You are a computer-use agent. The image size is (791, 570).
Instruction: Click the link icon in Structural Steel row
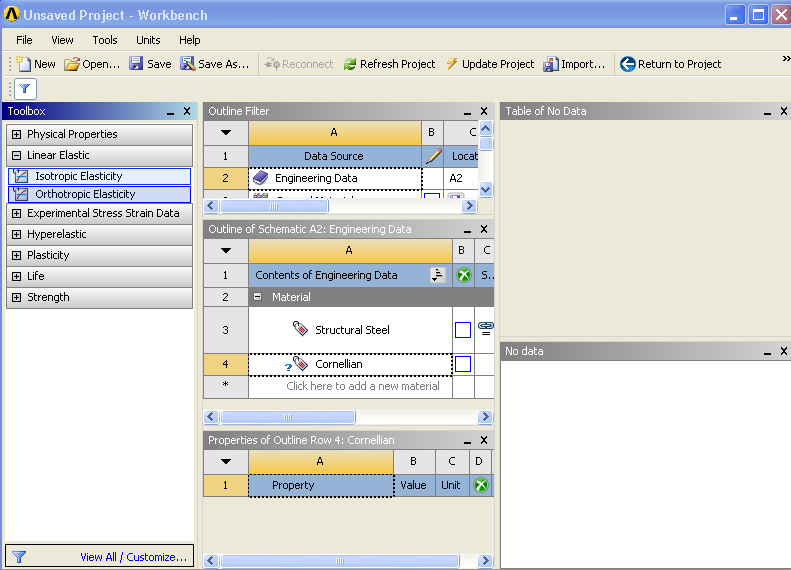[x=486, y=328]
